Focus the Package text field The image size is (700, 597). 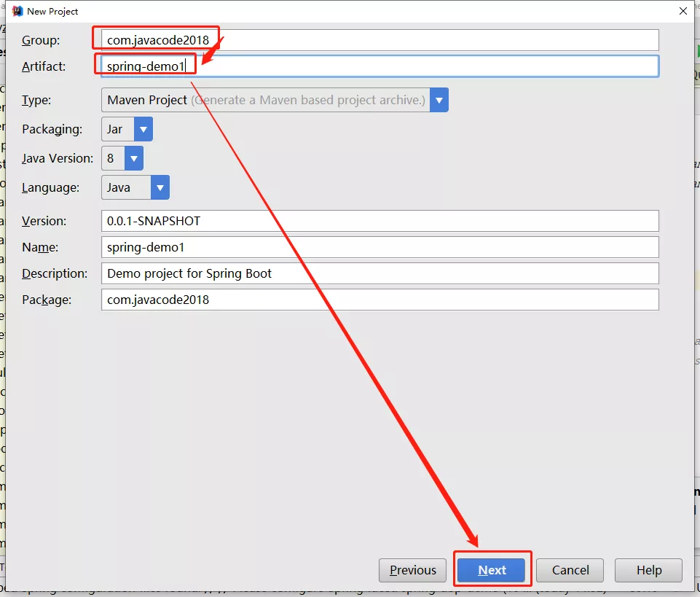[380, 300]
